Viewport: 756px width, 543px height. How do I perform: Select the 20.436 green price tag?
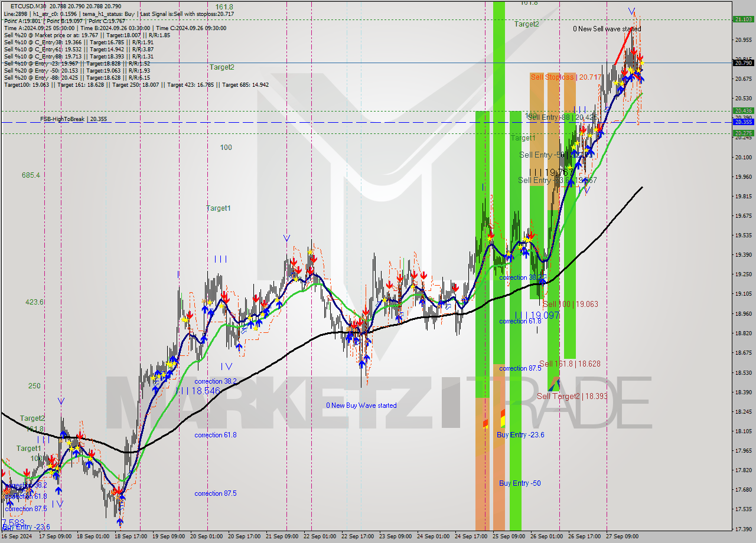pos(743,110)
